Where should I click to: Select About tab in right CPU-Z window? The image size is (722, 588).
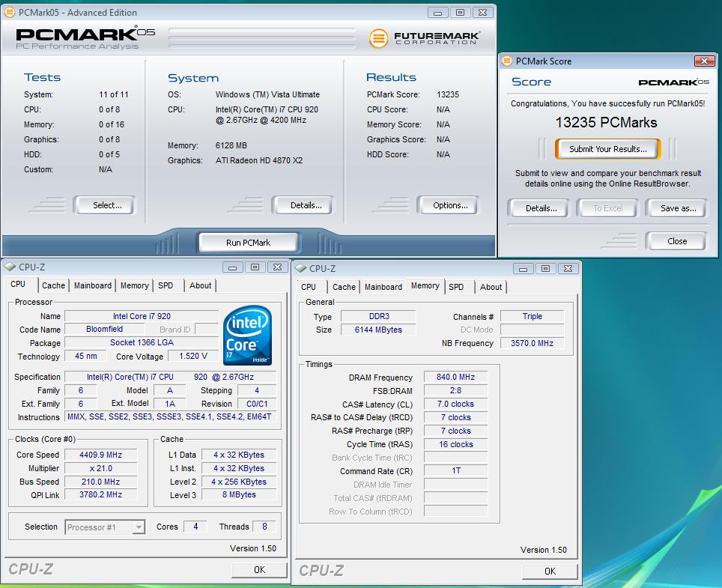click(491, 287)
